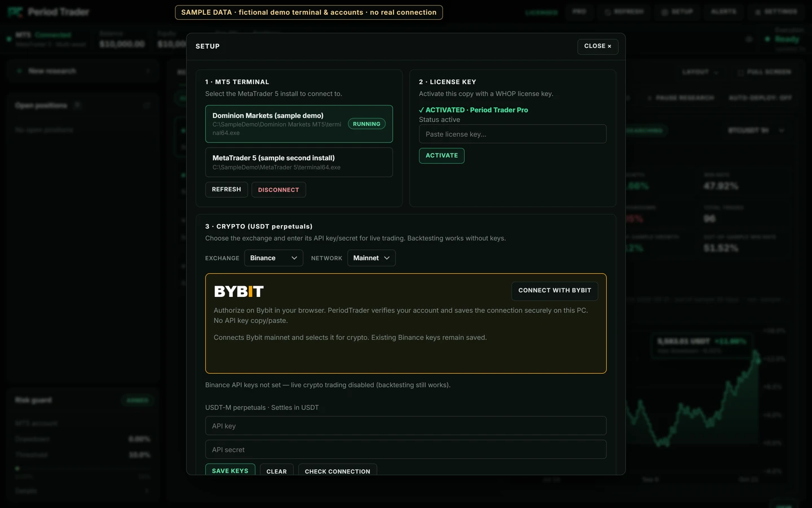This screenshot has height=508, width=812.
Task: Click the 'Binance API keys not set' notice
Action: pos(328,385)
